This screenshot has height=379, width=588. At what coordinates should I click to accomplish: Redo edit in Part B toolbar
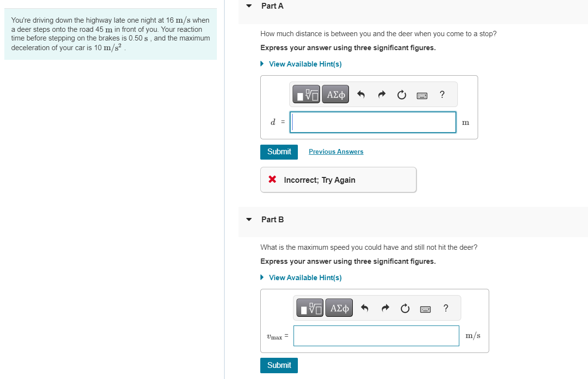[x=385, y=308]
